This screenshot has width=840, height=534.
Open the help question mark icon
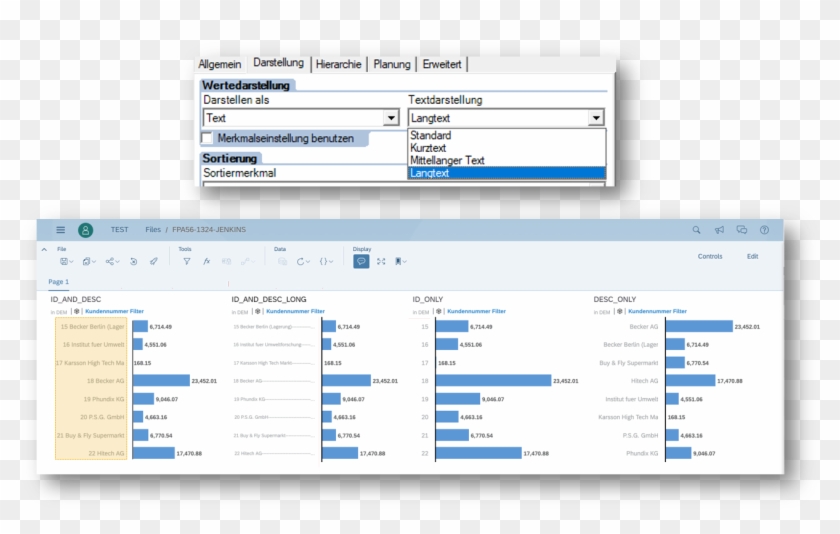click(765, 230)
